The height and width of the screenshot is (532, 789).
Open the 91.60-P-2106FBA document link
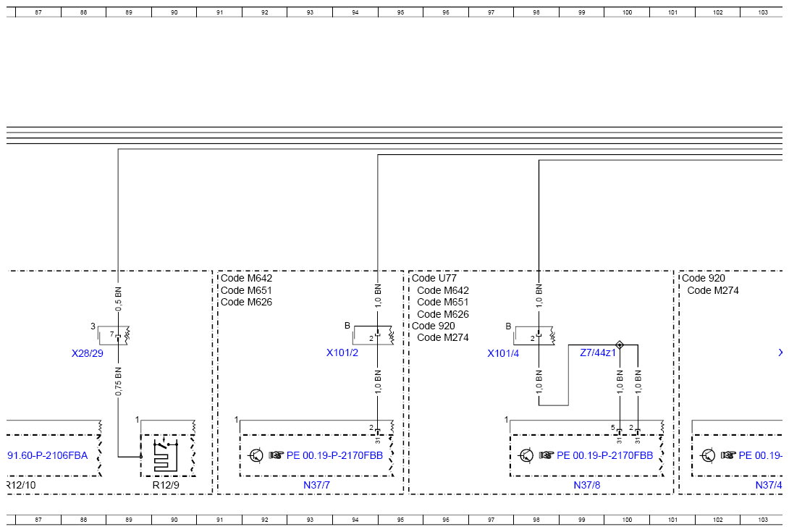[47, 455]
